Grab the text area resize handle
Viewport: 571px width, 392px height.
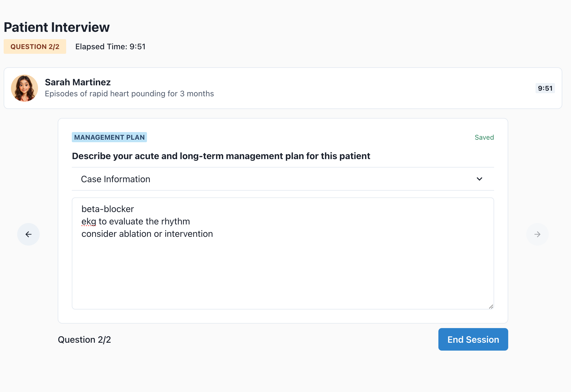pos(491,306)
